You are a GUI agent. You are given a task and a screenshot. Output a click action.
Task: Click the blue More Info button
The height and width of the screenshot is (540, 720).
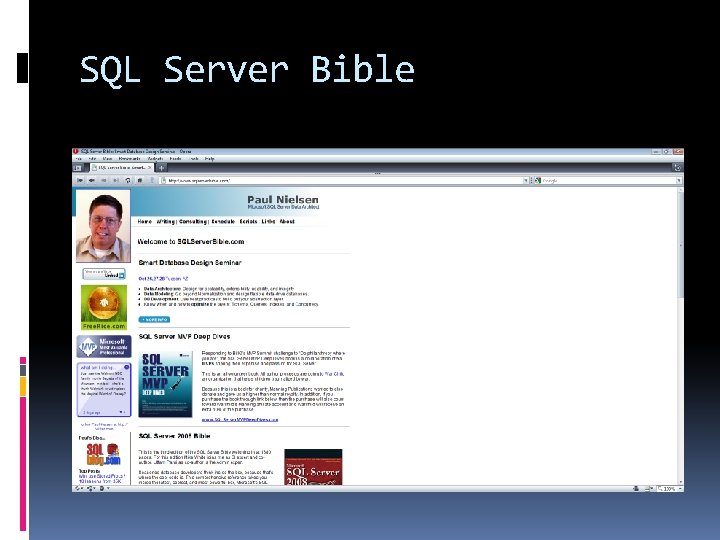click(x=154, y=319)
